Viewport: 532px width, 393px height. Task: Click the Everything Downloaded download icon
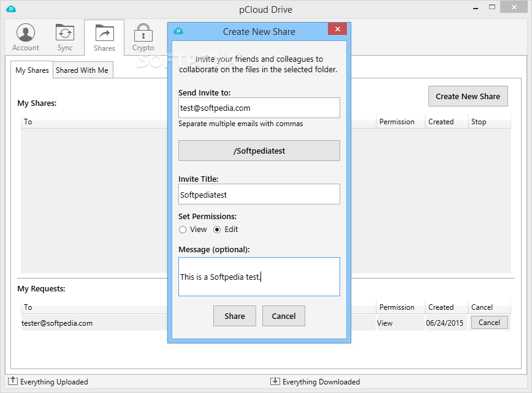275,381
